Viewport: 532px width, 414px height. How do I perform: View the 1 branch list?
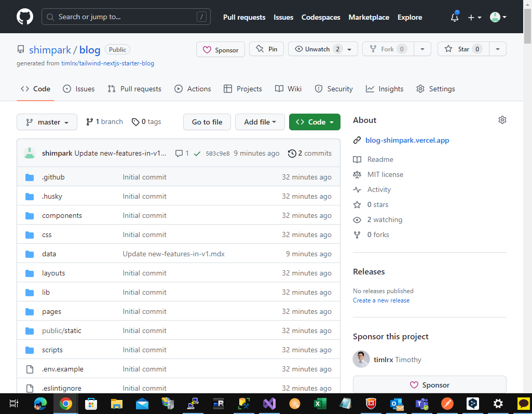coord(104,122)
